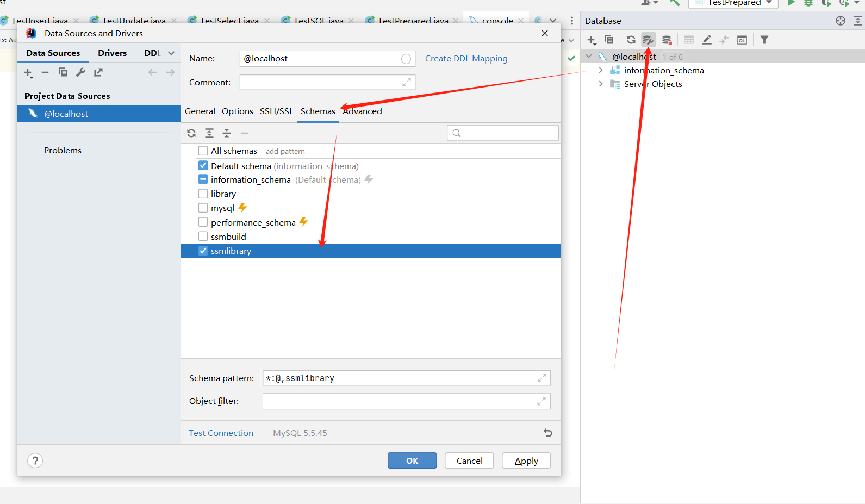Remove selected data source with minus icon

pyautogui.click(x=45, y=72)
